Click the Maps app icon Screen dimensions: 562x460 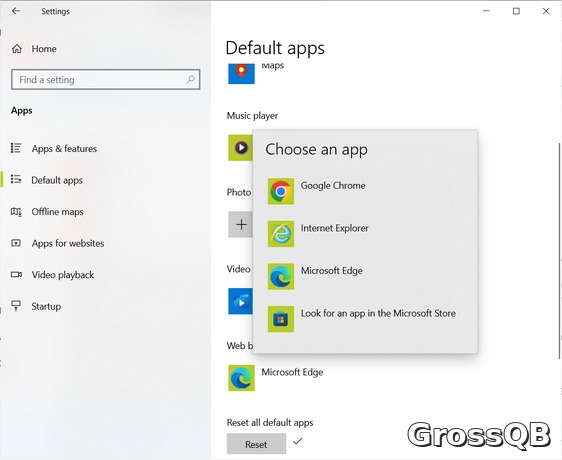click(x=242, y=73)
